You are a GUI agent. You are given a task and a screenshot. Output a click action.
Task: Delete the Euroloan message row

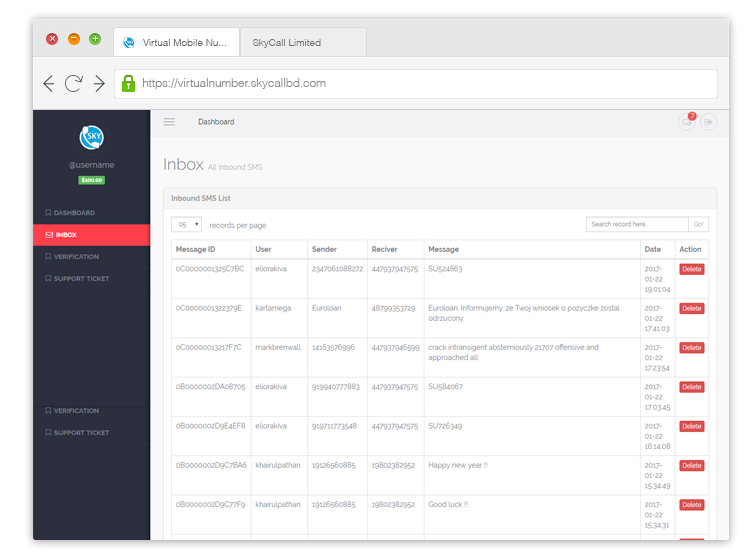[692, 308]
